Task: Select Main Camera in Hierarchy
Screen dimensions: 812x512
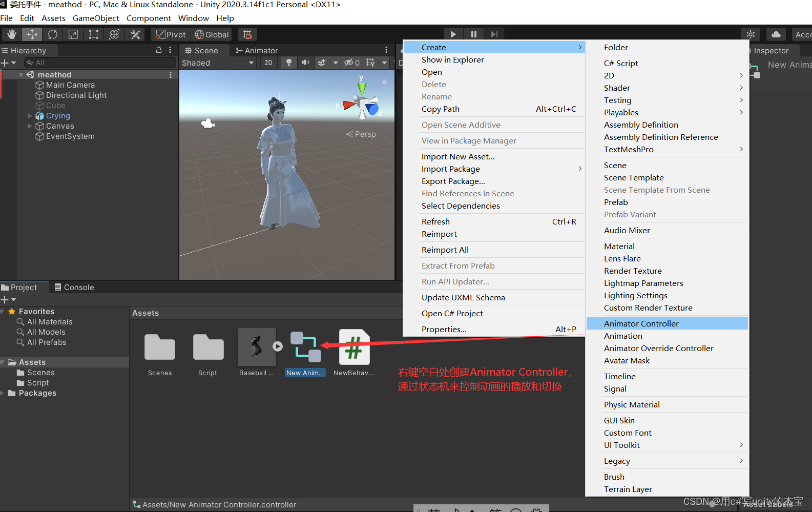Action: (70, 85)
